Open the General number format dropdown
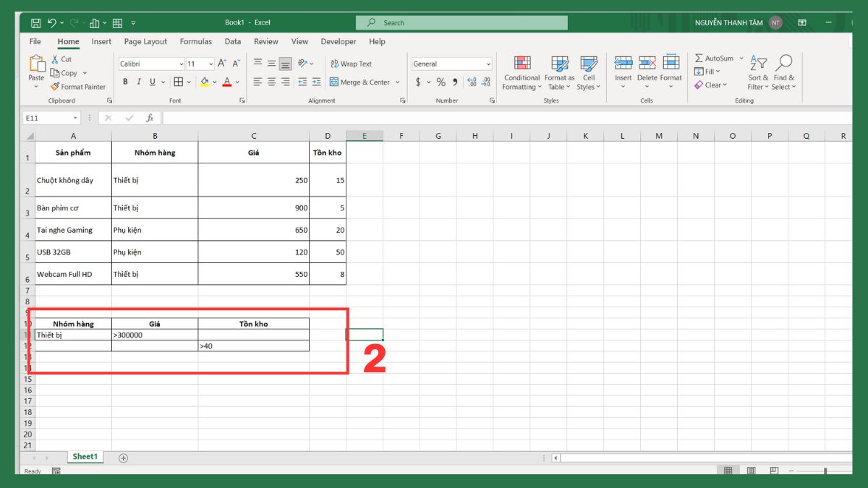 tap(489, 64)
